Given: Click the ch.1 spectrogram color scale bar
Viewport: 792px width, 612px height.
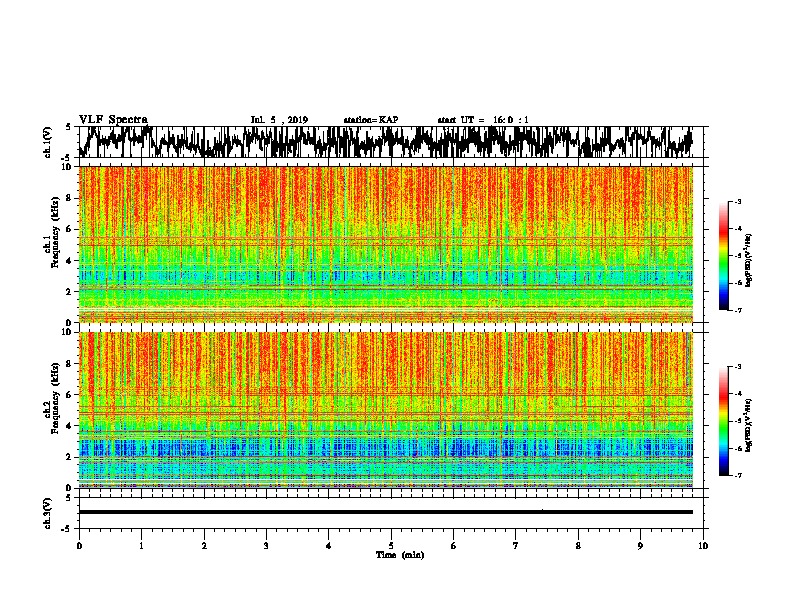Looking at the screenshot, I should [x=723, y=256].
